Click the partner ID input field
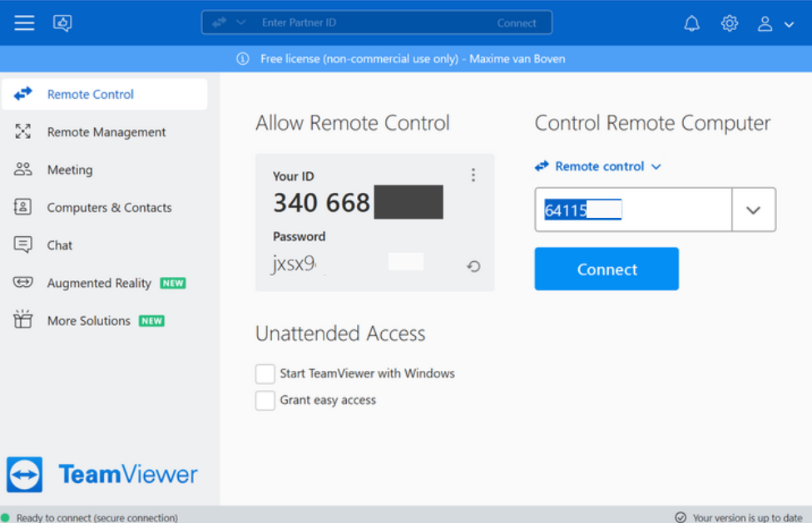This screenshot has height=523, width=812. tap(633, 210)
